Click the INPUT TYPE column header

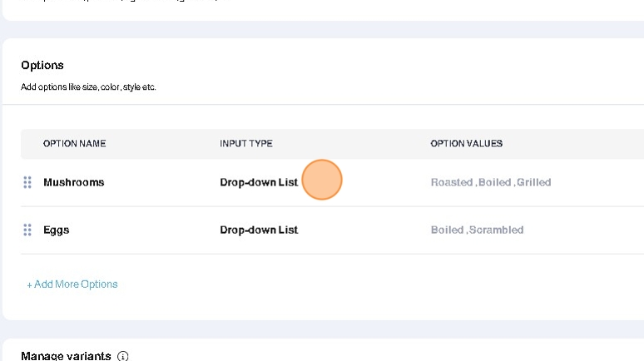pos(246,144)
